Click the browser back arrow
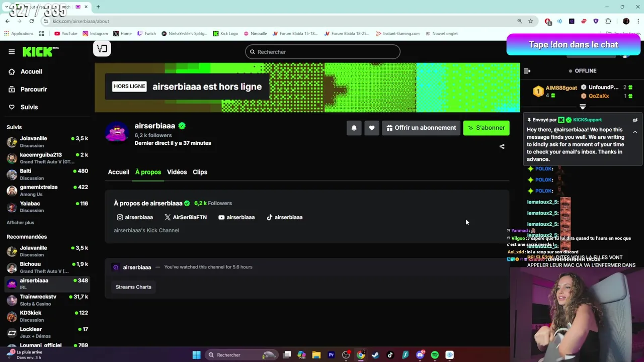644x362 pixels. (x=7, y=21)
